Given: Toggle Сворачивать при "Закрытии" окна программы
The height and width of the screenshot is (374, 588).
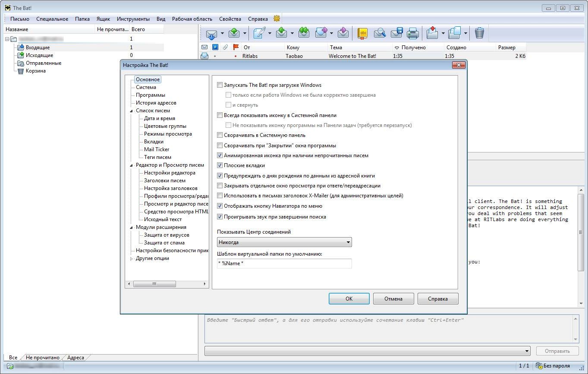Looking at the screenshot, I should (x=220, y=146).
